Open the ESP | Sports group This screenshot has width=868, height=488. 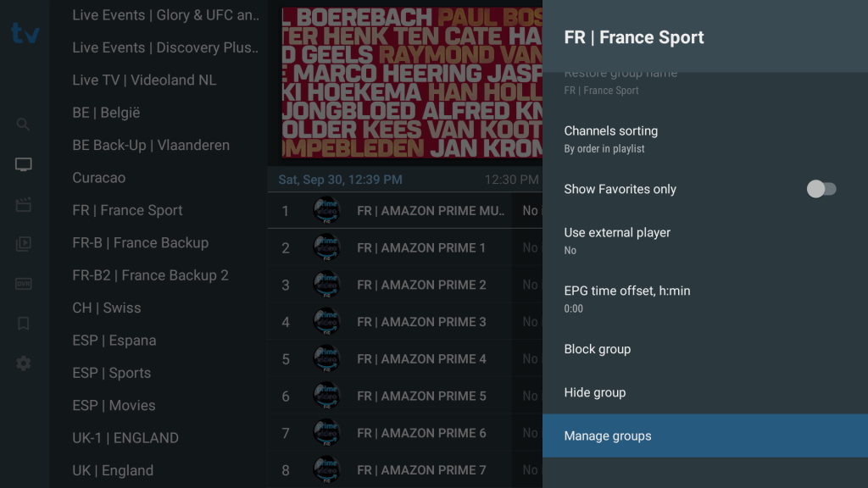[112, 373]
